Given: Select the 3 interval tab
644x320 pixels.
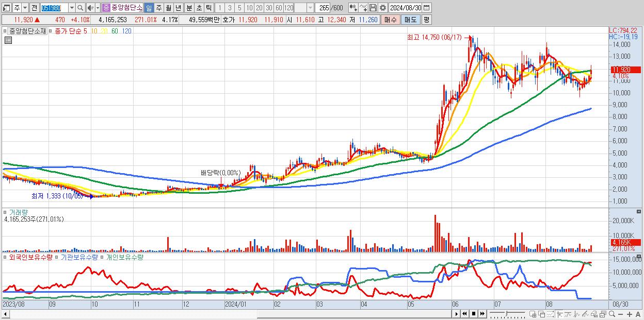Looking at the screenshot, I should (230, 8).
